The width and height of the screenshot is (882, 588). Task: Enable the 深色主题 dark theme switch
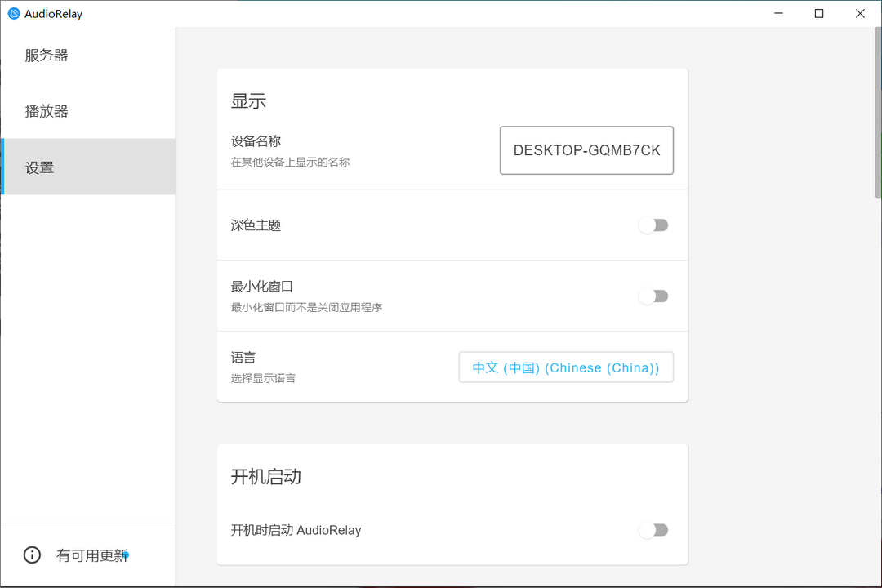(653, 225)
